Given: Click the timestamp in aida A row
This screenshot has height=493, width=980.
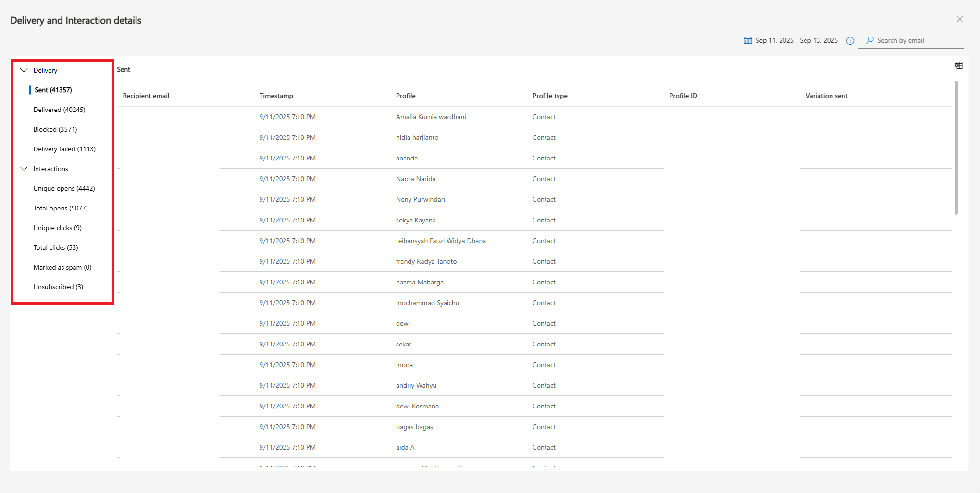Looking at the screenshot, I should coord(287,447).
